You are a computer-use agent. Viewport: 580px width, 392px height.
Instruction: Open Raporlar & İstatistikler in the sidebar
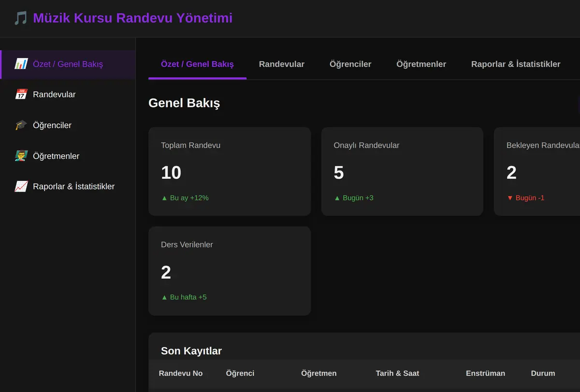[68, 186]
